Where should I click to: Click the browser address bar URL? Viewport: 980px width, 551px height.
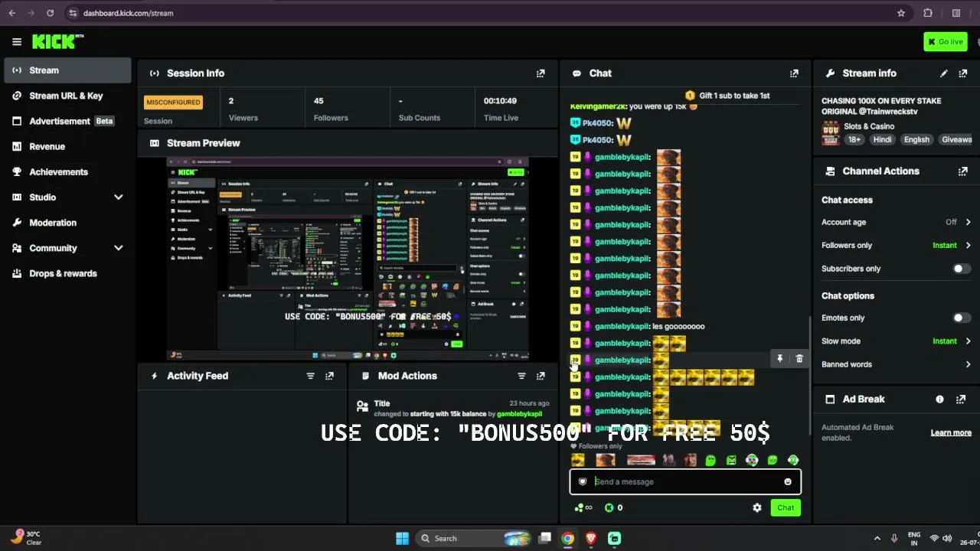click(128, 13)
